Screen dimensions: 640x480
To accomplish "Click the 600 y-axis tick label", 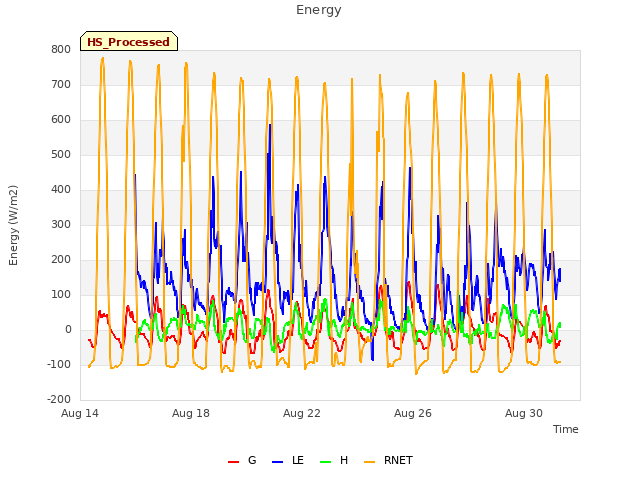I will (61, 120).
